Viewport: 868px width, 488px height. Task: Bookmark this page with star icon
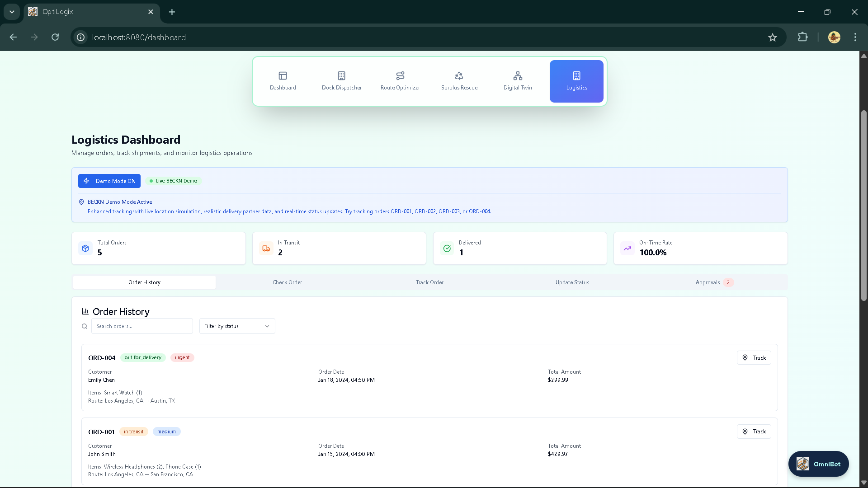coord(772,38)
